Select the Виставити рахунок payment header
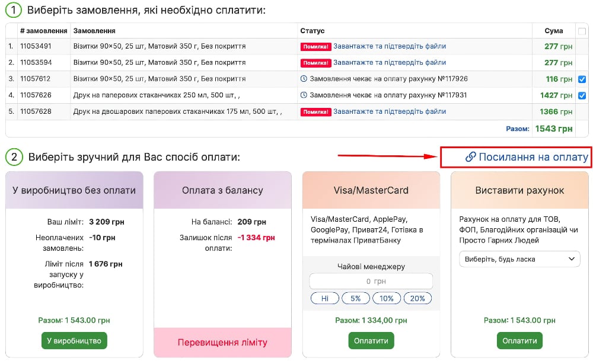This screenshot has height=364, width=593. pos(519,190)
